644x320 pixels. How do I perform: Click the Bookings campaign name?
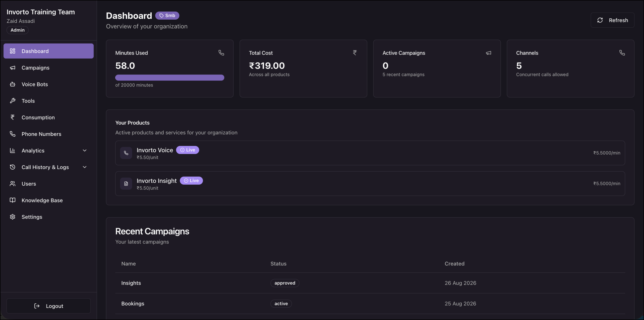click(x=133, y=304)
